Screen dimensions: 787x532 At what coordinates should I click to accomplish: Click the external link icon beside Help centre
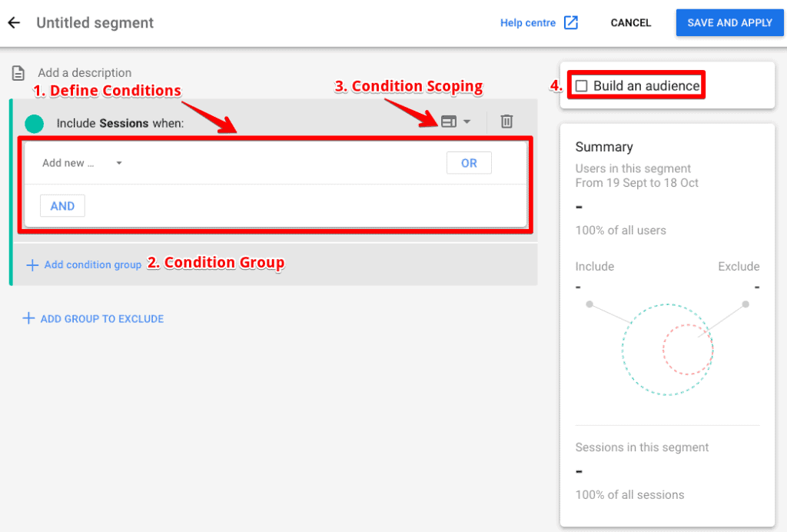click(x=570, y=22)
